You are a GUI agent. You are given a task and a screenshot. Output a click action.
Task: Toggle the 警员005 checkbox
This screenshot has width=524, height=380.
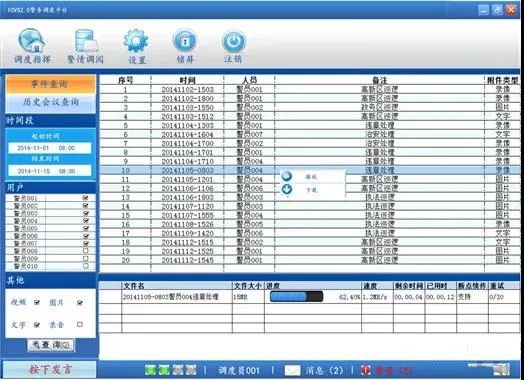point(86,228)
